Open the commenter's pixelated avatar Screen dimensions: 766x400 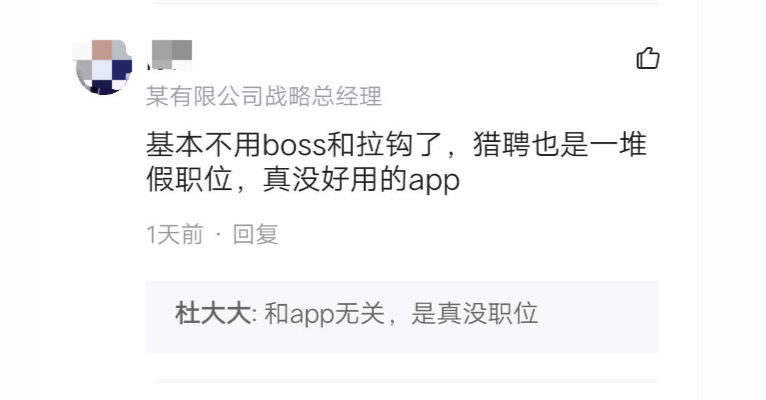[x=104, y=67]
